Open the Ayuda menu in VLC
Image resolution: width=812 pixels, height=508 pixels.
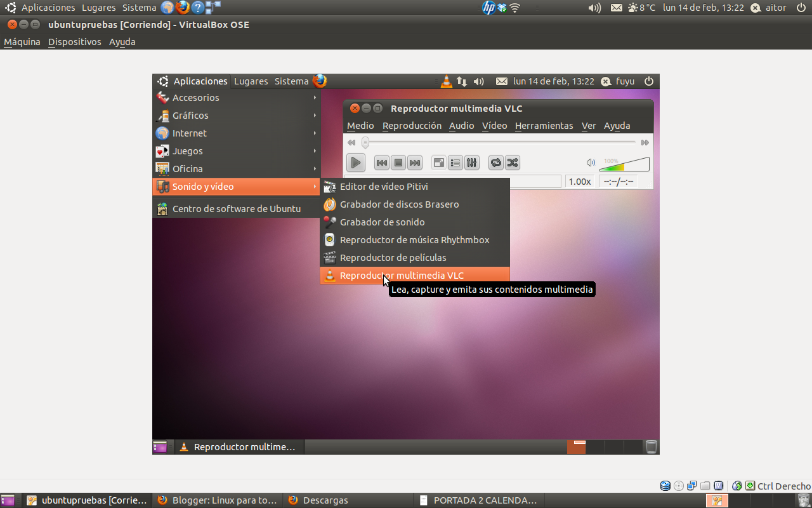pyautogui.click(x=617, y=126)
